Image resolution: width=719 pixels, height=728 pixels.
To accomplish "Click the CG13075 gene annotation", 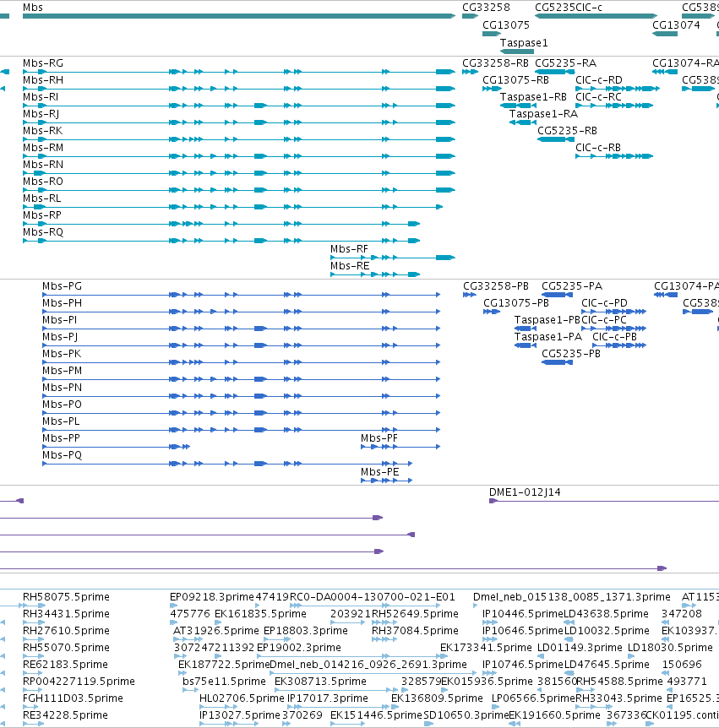I will click(x=506, y=25).
